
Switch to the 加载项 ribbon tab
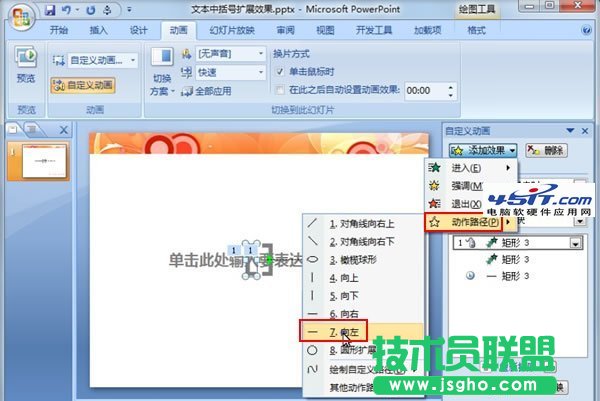point(427,30)
